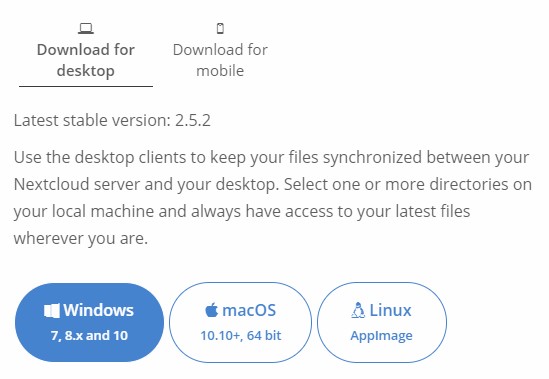Click the underline beneath the desktop tab
This screenshot has width=549, height=379.
click(x=86, y=86)
